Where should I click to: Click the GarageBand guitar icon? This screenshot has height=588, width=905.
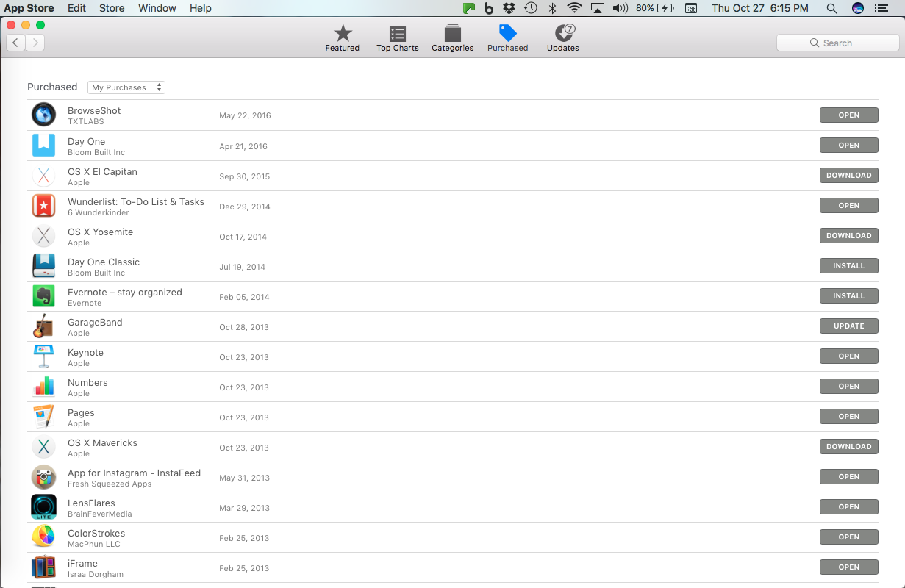(44, 326)
